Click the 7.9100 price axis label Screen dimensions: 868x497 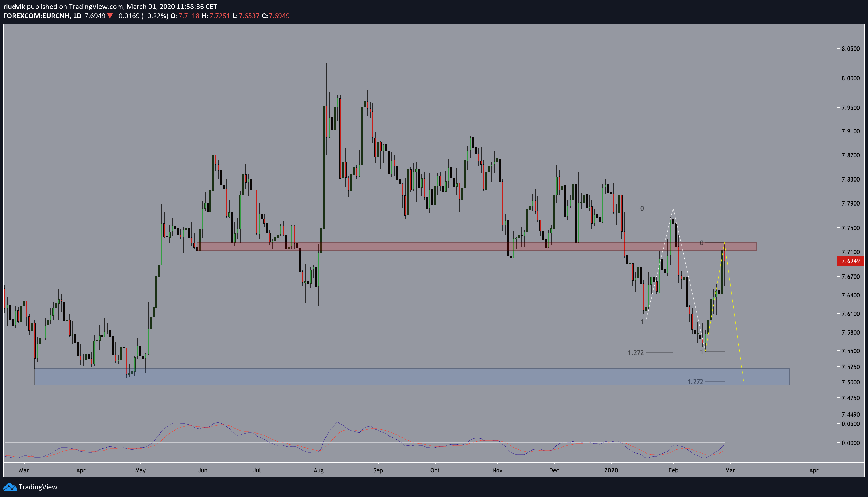[851, 131]
